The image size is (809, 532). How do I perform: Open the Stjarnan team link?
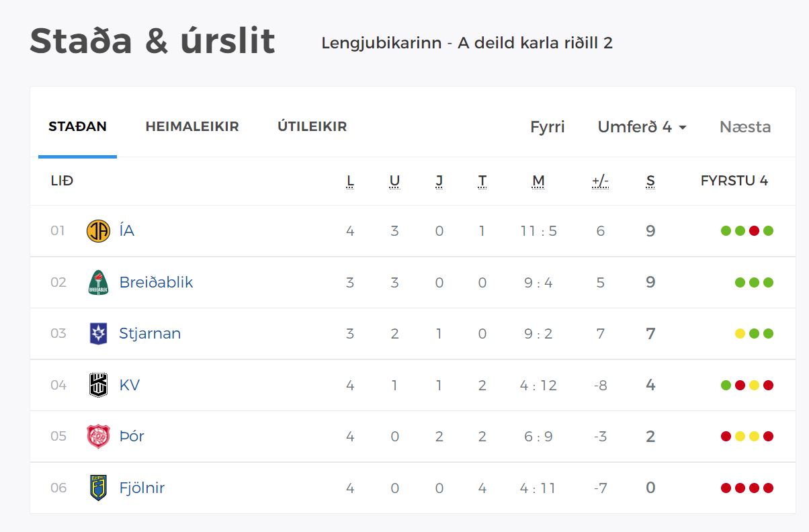click(150, 333)
